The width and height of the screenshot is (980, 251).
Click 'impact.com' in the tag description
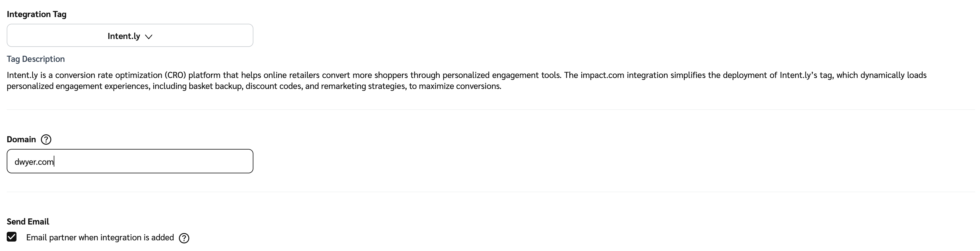coord(602,75)
